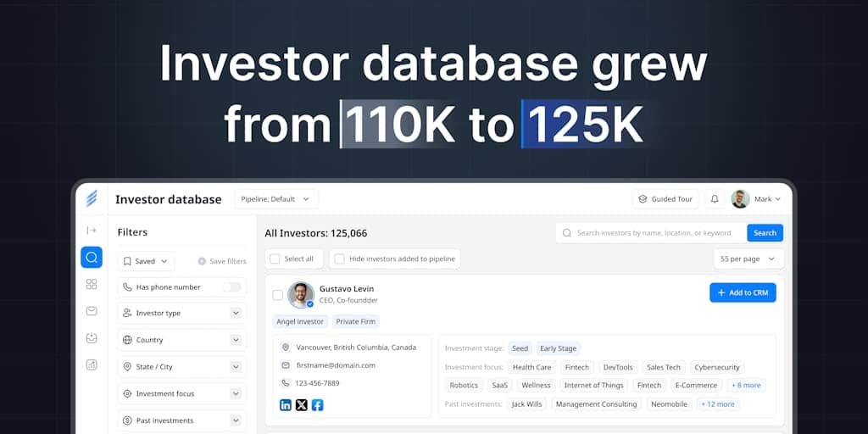Click the Robotics focus tag
Screen dimensions: 868x434
(x=464, y=386)
